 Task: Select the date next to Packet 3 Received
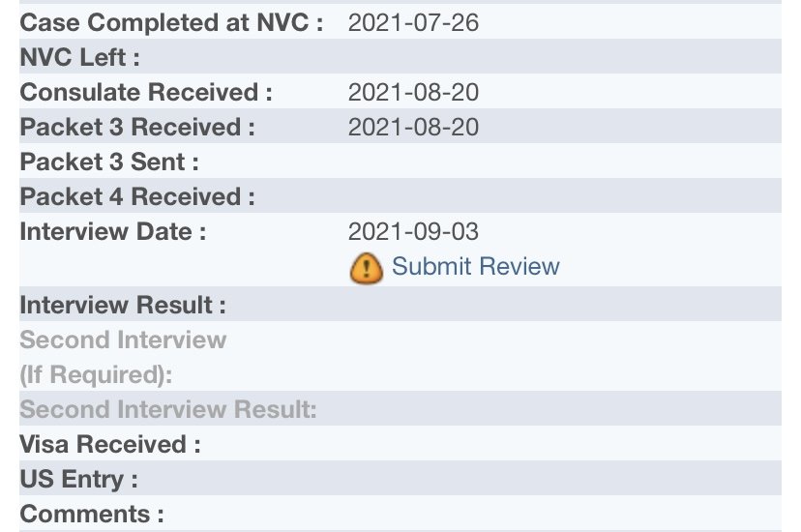(x=413, y=127)
